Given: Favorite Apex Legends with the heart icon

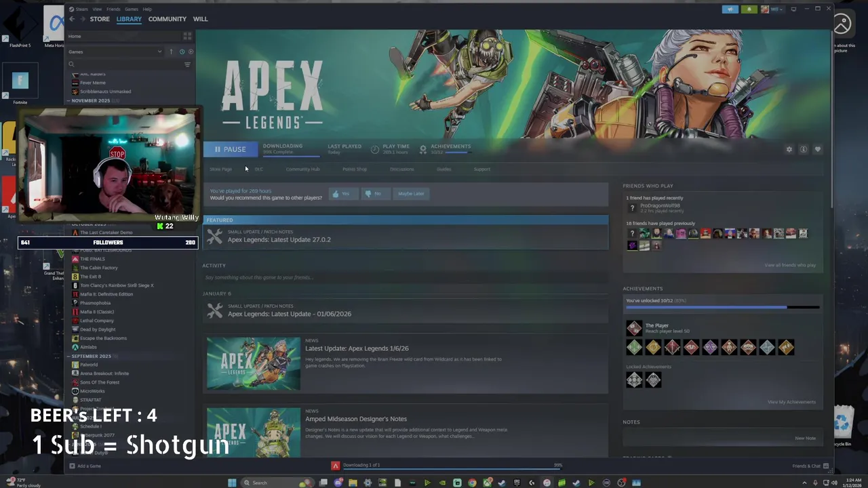Looking at the screenshot, I should [818, 149].
